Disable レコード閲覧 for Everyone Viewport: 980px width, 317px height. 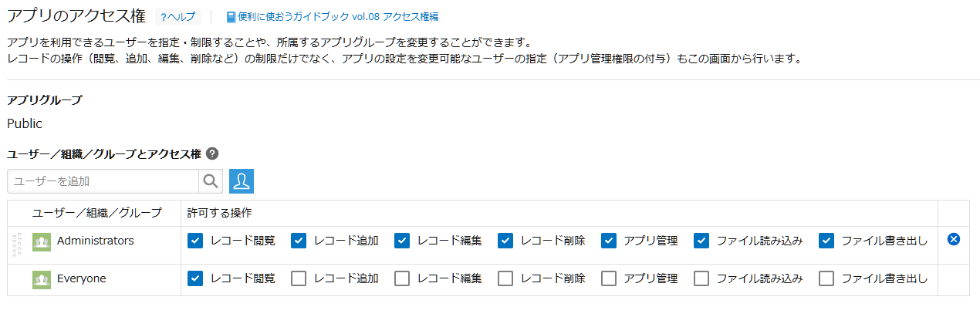click(195, 278)
